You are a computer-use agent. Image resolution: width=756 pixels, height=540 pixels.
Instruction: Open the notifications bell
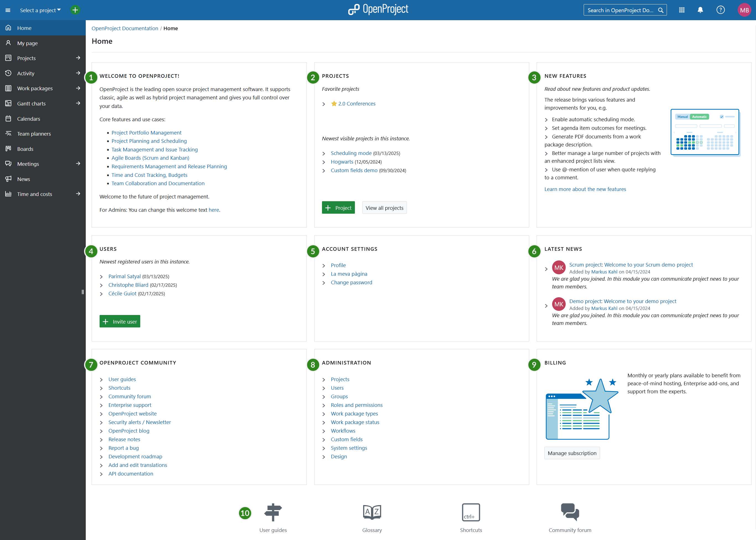700,10
